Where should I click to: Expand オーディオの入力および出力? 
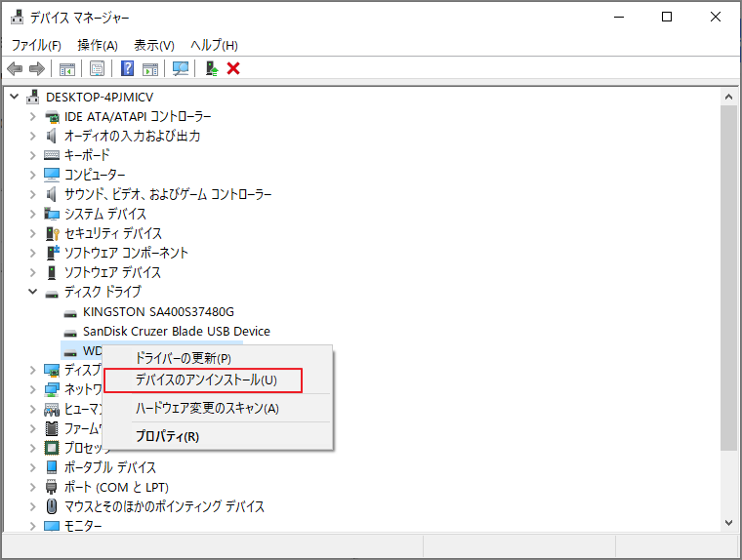32,136
